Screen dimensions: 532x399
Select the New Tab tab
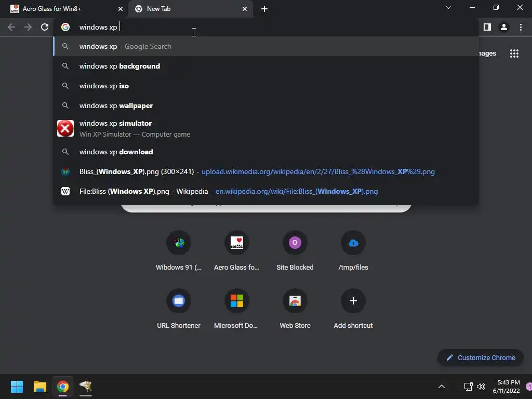coord(191,9)
